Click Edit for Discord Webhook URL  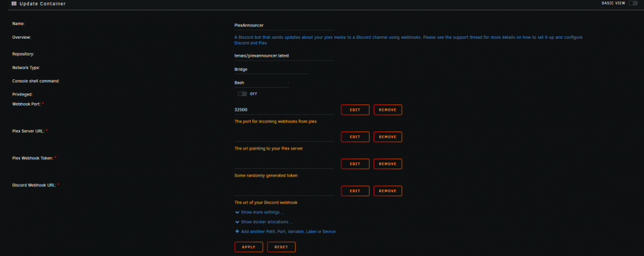355,191
